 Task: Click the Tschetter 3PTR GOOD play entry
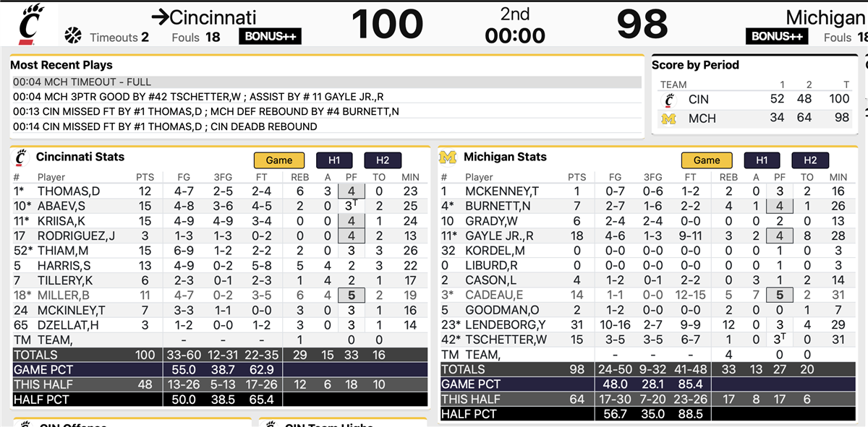coord(325,97)
